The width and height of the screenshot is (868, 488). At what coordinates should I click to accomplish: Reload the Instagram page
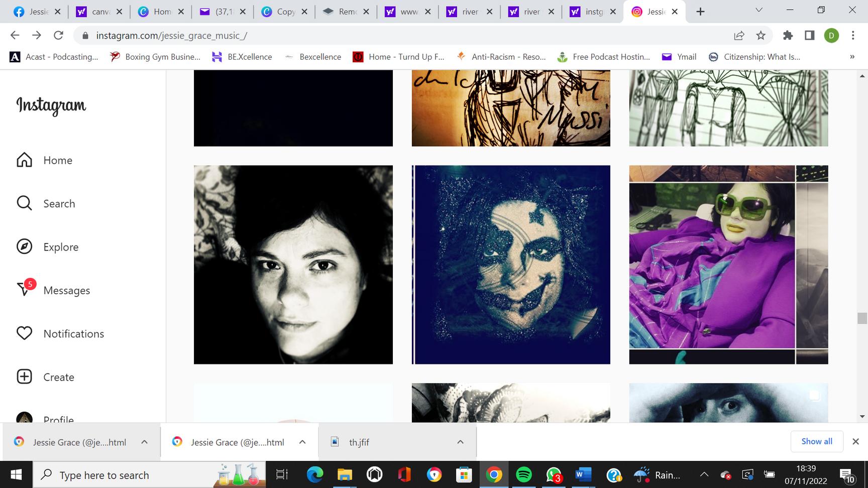click(58, 35)
